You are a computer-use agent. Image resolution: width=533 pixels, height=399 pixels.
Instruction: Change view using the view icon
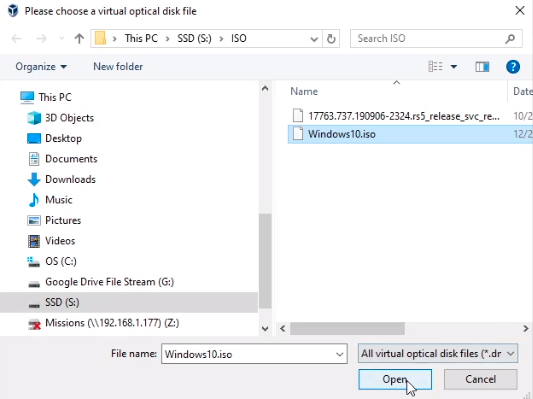tap(435, 67)
